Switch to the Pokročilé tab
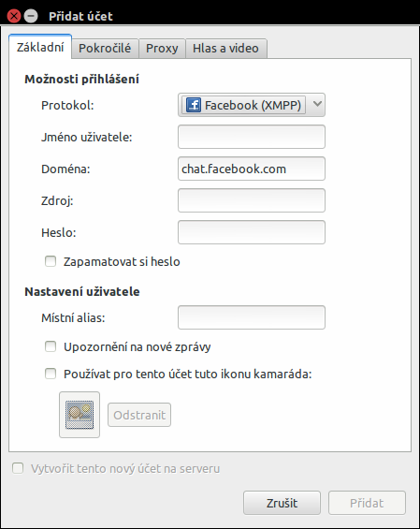Screen dimensions: 420x529 [x=105, y=49]
